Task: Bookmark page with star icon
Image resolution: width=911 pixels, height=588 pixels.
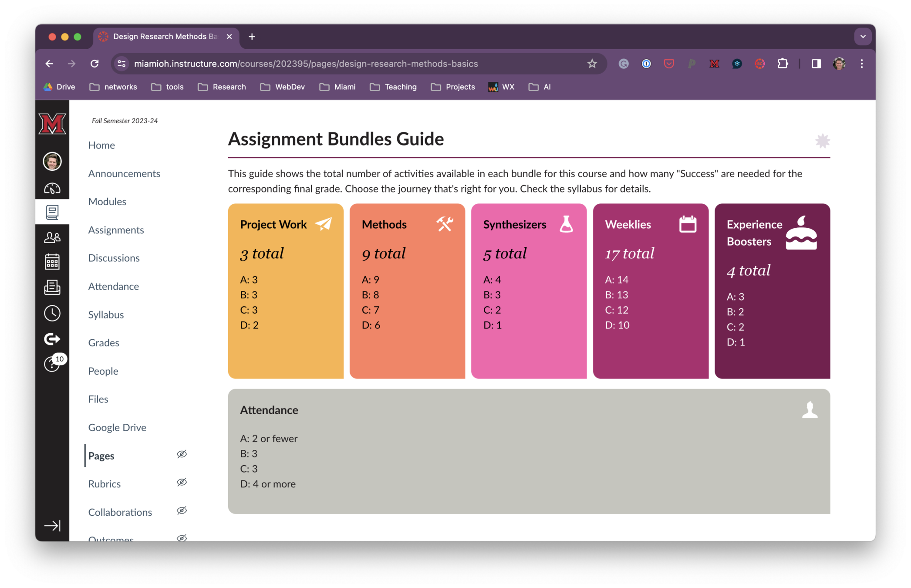Action: click(592, 64)
